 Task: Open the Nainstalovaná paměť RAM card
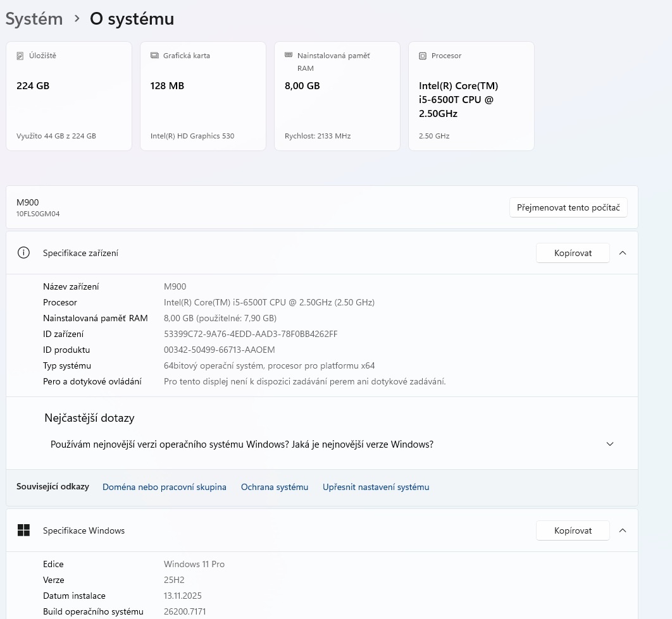point(337,96)
